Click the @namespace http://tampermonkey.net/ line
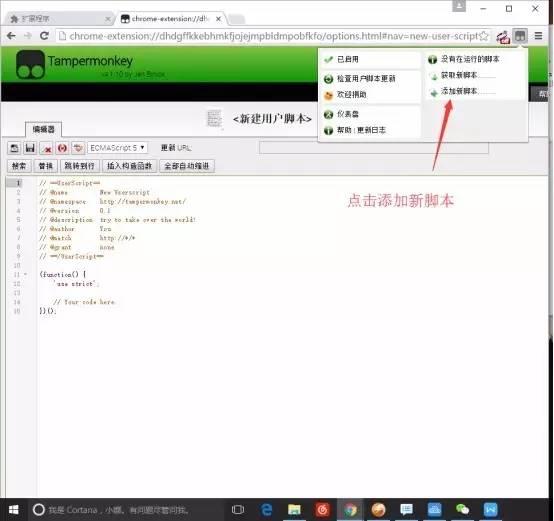554x521 pixels. [x=112, y=201]
